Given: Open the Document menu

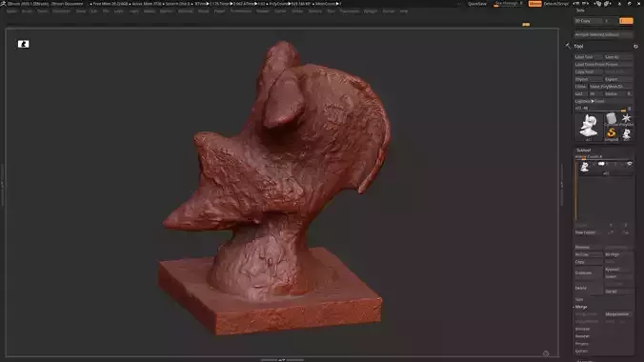Looking at the screenshot, I should [61, 11].
